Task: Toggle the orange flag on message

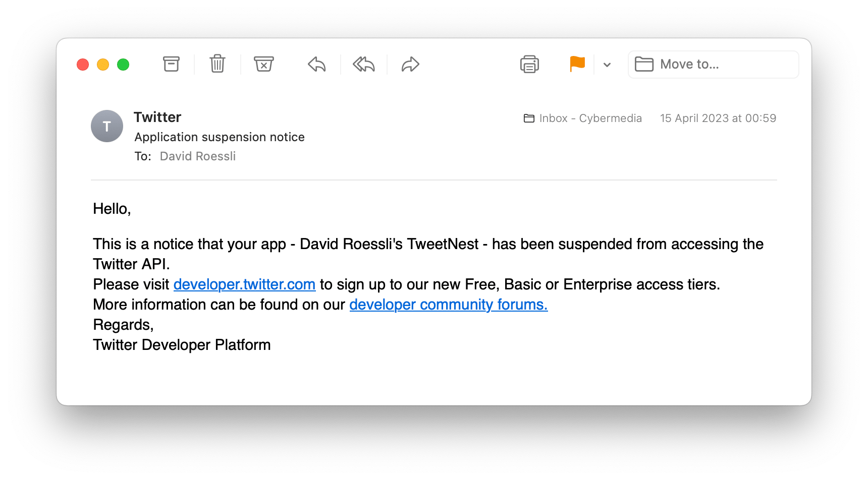Action: pyautogui.click(x=577, y=65)
